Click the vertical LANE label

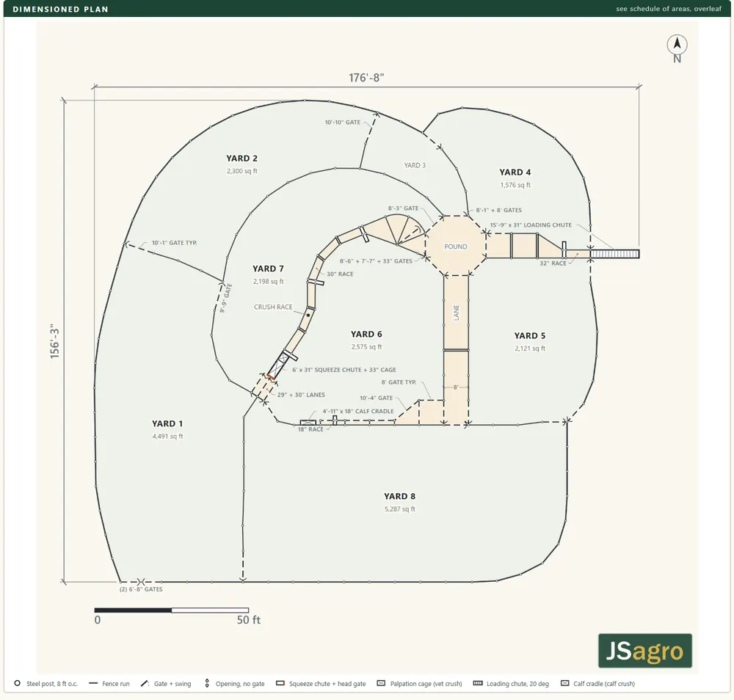(457, 312)
